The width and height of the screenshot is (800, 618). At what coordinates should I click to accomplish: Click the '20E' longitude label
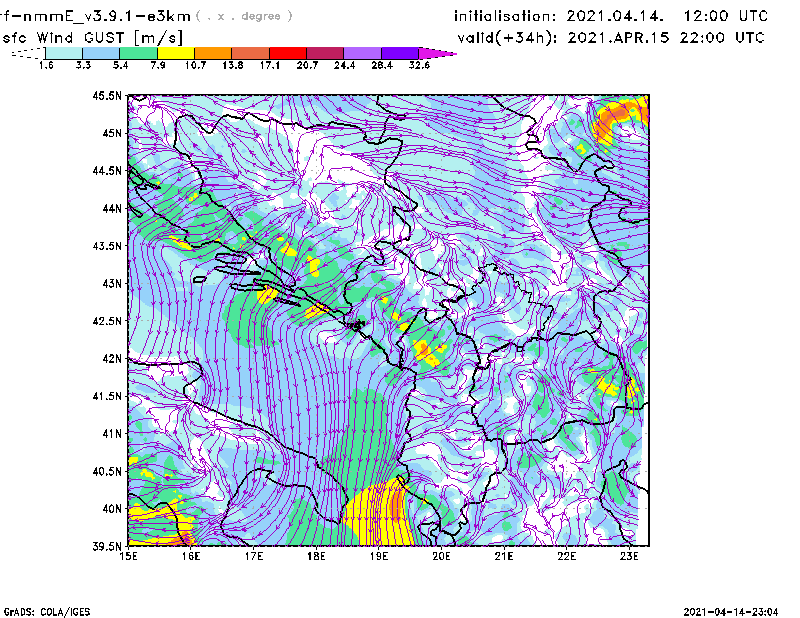[x=441, y=556]
